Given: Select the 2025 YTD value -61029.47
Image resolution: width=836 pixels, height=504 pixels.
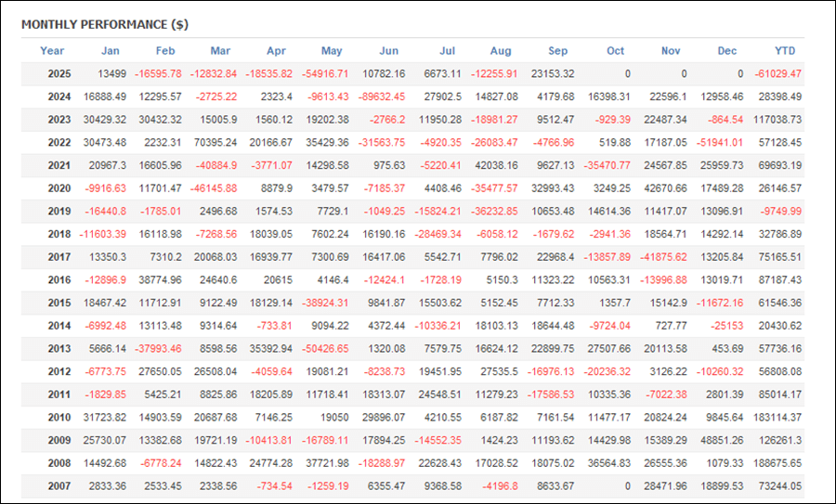Looking at the screenshot, I should tap(777, 73).
